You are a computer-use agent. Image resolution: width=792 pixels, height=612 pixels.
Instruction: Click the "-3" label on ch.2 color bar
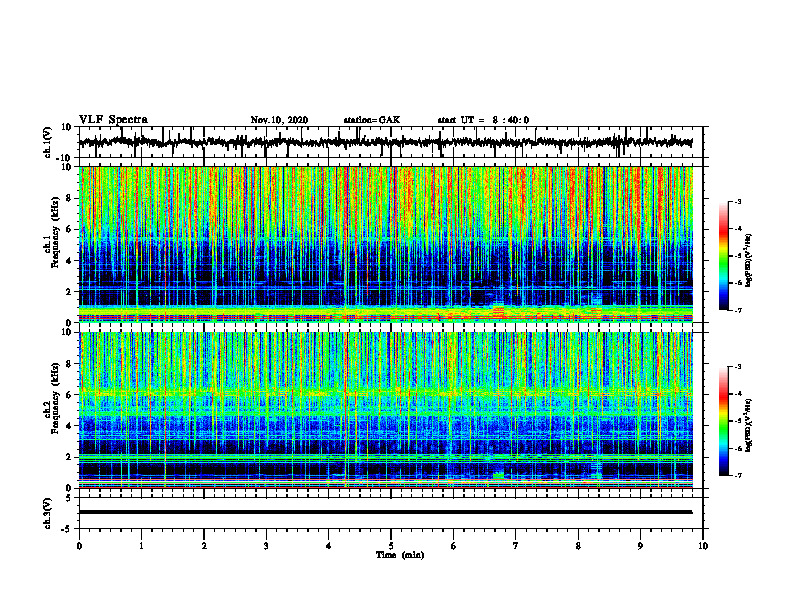(x=738, y=367)
